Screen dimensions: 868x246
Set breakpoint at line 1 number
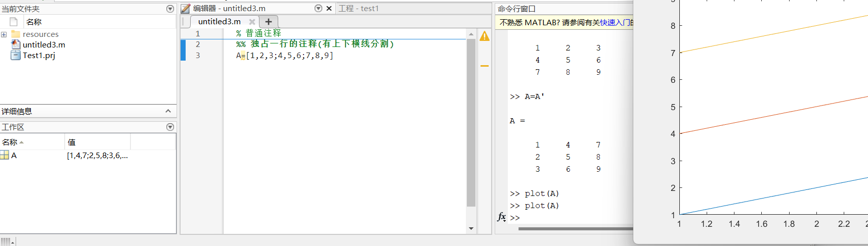(198, 33)
